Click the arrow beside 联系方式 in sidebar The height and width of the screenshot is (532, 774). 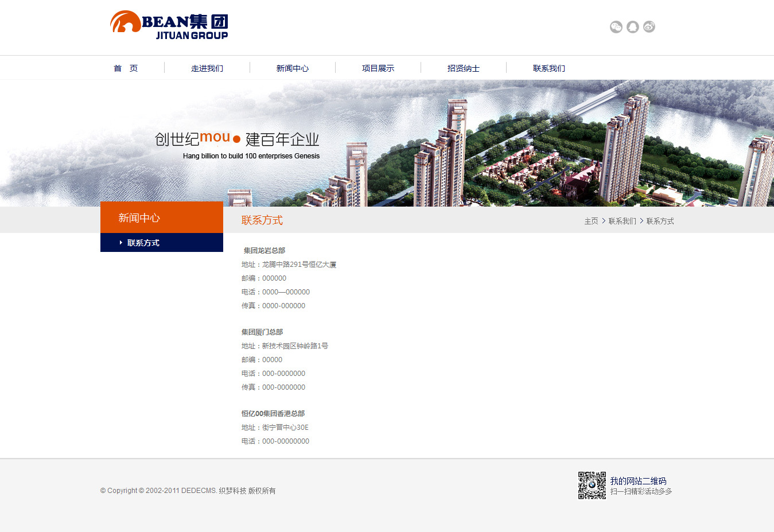point(121,243)
